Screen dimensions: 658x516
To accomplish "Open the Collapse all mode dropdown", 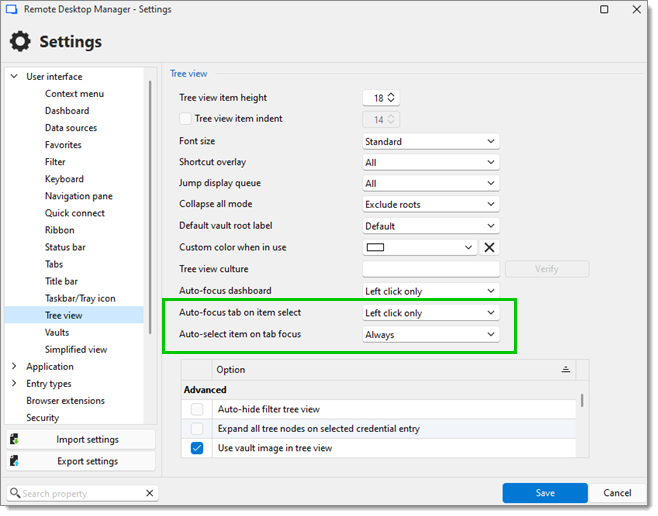I will coord(430,205).
